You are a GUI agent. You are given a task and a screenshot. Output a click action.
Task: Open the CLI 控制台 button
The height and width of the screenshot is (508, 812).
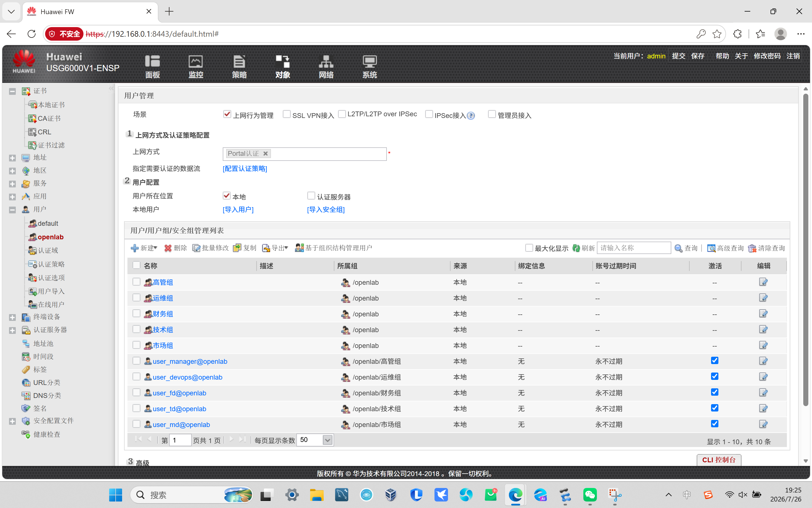[x=719, y=460]
